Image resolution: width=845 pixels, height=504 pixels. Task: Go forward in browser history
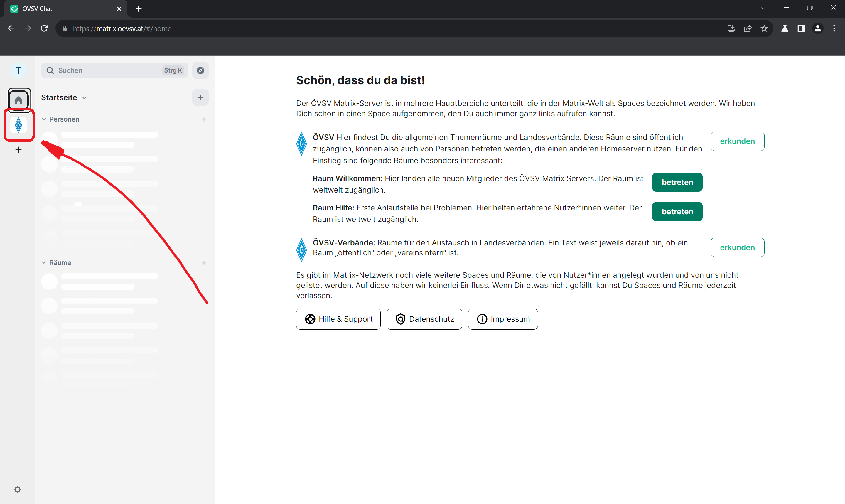[x=28, y=28]
